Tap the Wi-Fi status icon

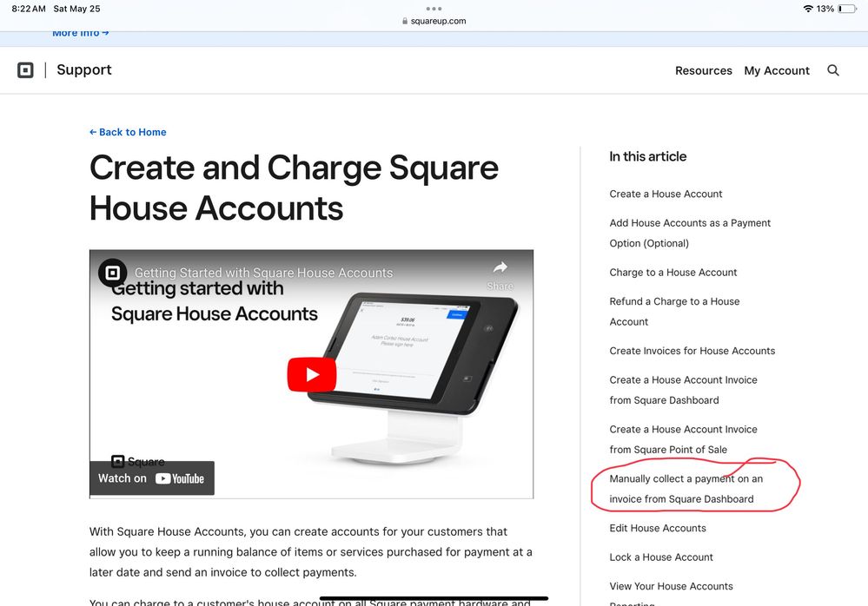[x=808, y=9]
